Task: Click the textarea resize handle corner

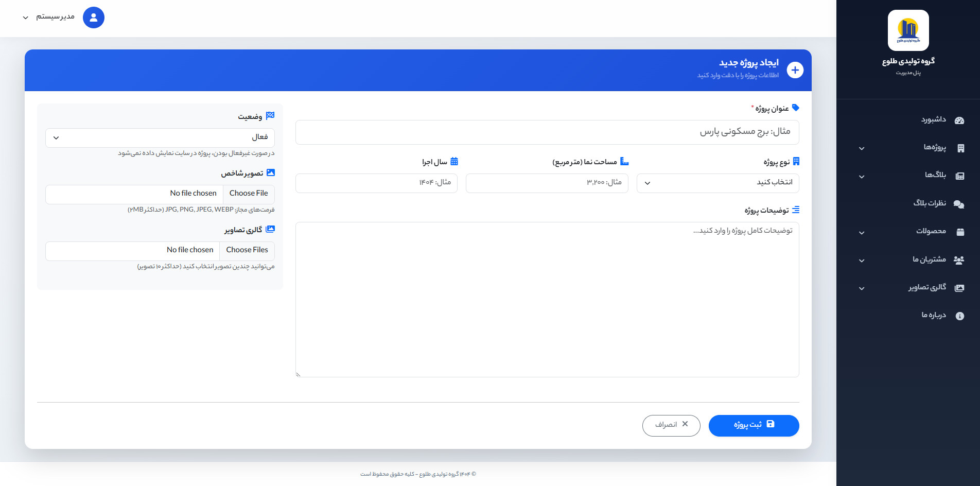Action: click(x=298, y=374)
